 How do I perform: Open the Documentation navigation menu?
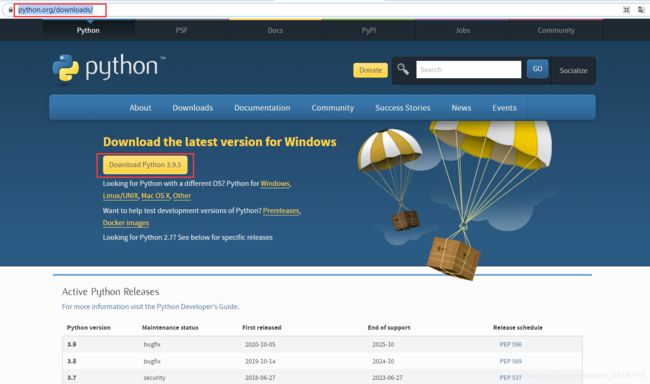pyautogui.click(x=262, y=108)
